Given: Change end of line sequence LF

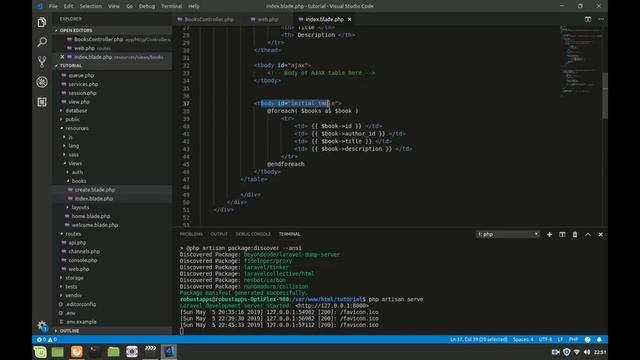Looking at the screenshot, I should point(560,340).
